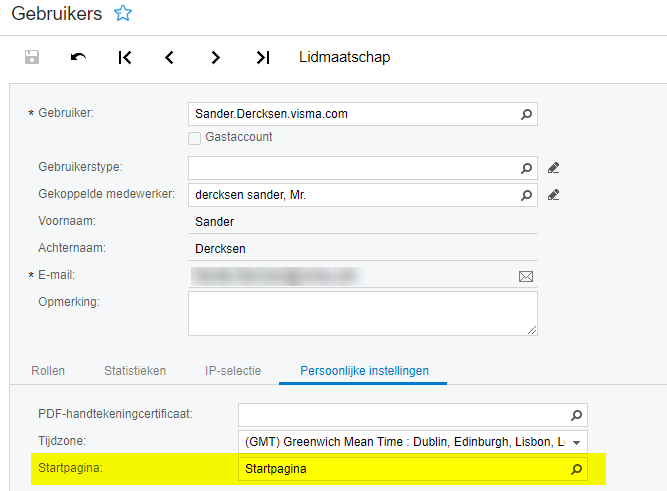Grab the Opmerking resize handle
667x491 pixels.
[x=532, y=330]
